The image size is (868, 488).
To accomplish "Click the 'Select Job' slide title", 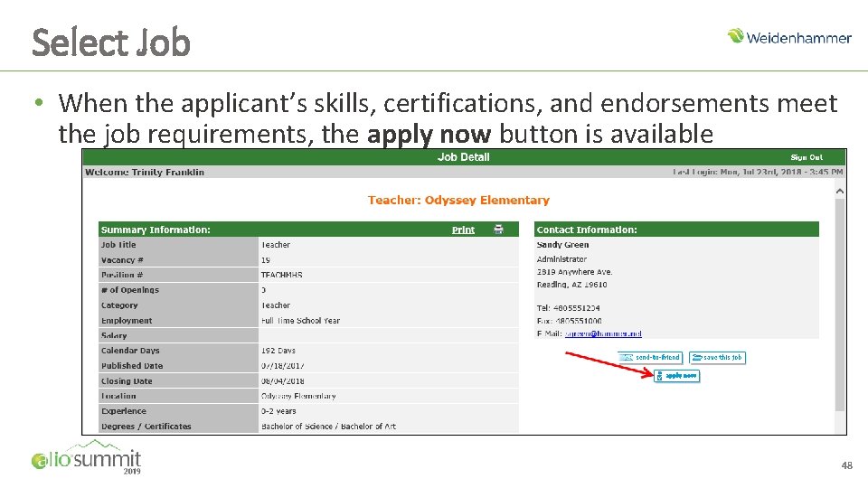I will (x=111, y=42).
